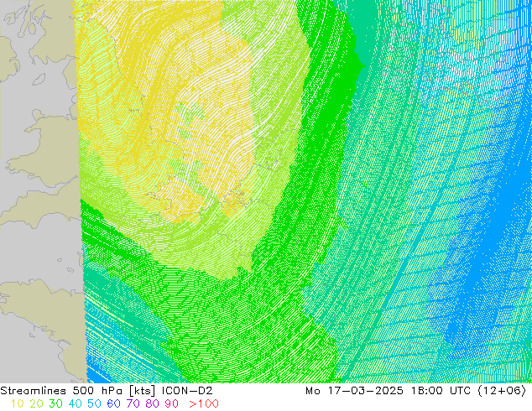Click the 10 kts legend value
Screen dimensions: 532x411
pyautogui.click(x=17, y=403)
